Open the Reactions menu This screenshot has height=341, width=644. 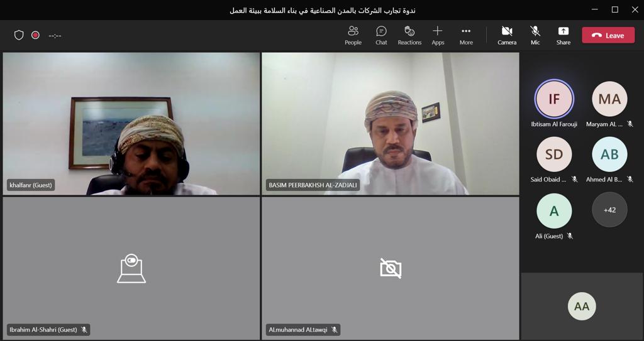pos(409,35)
